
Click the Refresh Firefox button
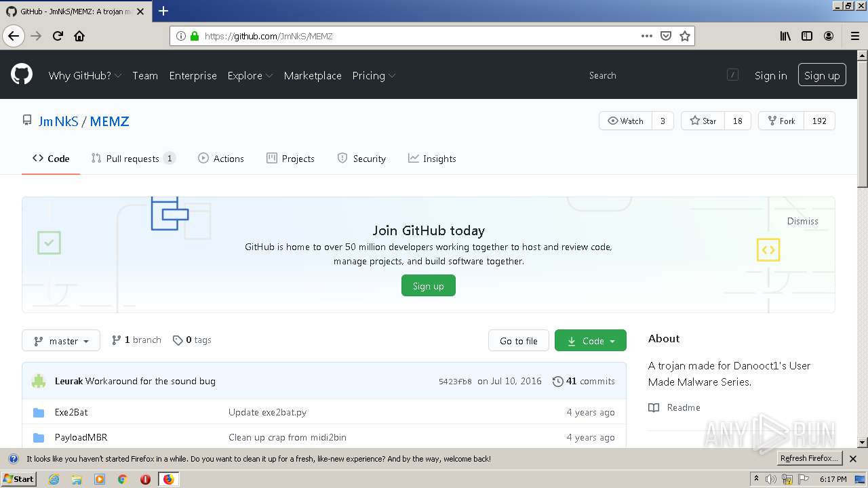pyautogui.click(x=809, y=459)
